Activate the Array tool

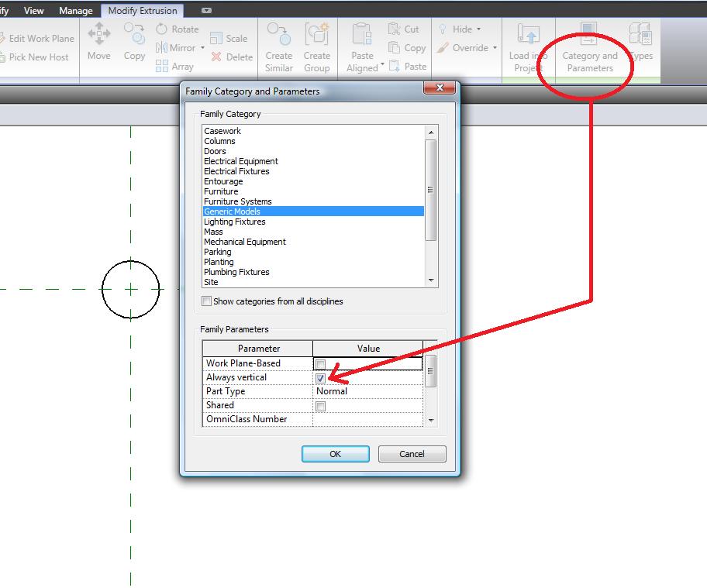click(x=174, y=66)
